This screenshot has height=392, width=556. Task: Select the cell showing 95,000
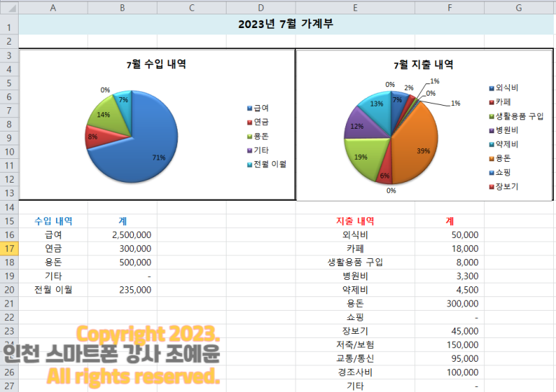(x=450, y=359)
